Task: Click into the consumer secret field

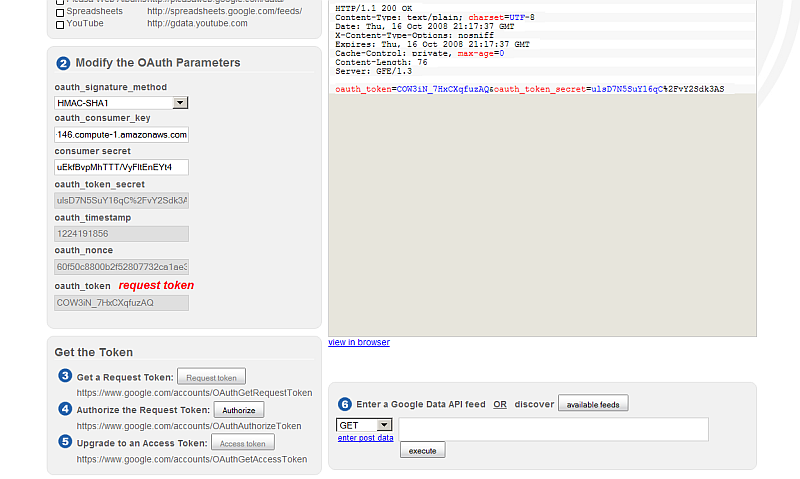Action: coord(121,167)
